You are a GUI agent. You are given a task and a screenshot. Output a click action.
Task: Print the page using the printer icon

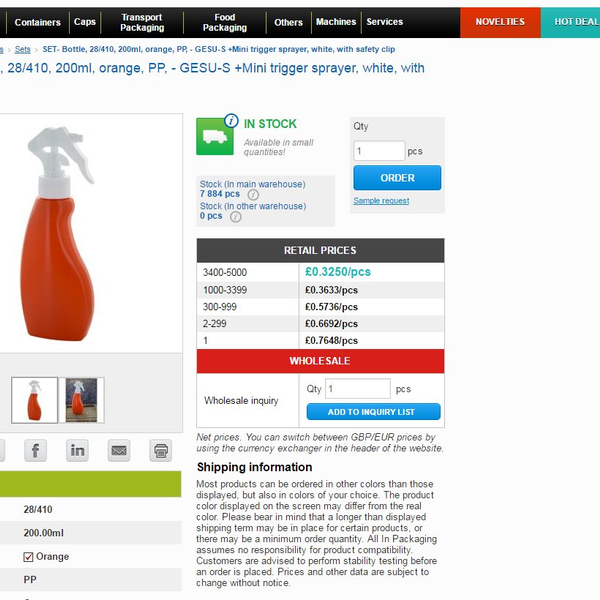[x=161, y=450]
